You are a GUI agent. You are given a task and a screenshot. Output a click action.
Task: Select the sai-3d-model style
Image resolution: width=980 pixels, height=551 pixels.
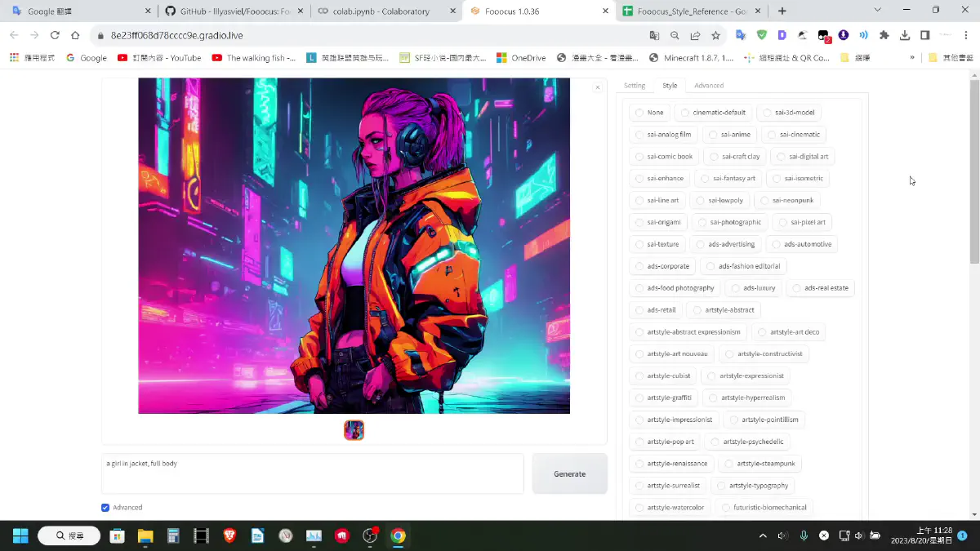tap(788, 113)
